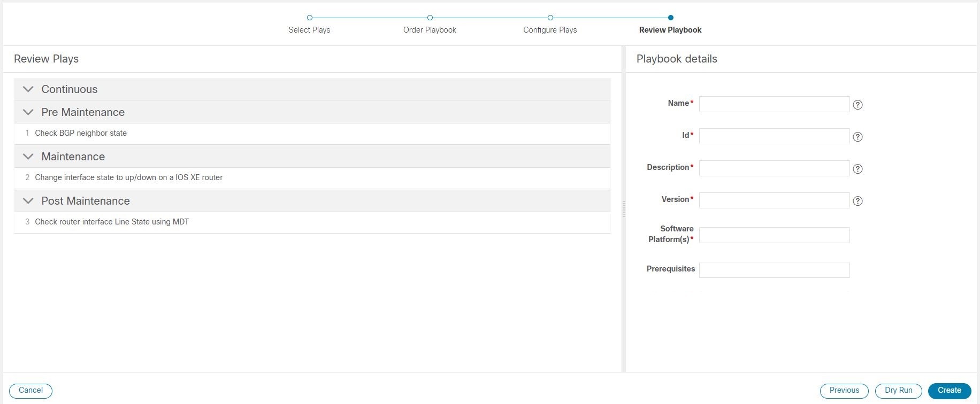Focus the Version input field

tap(774, 200)
